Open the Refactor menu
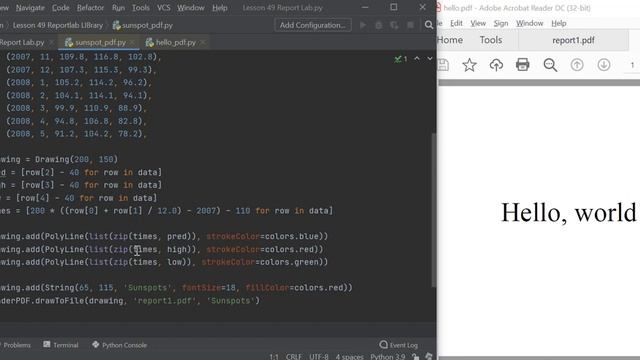The height and width of the screenshot is (360, 640). [x=90, y=8]
